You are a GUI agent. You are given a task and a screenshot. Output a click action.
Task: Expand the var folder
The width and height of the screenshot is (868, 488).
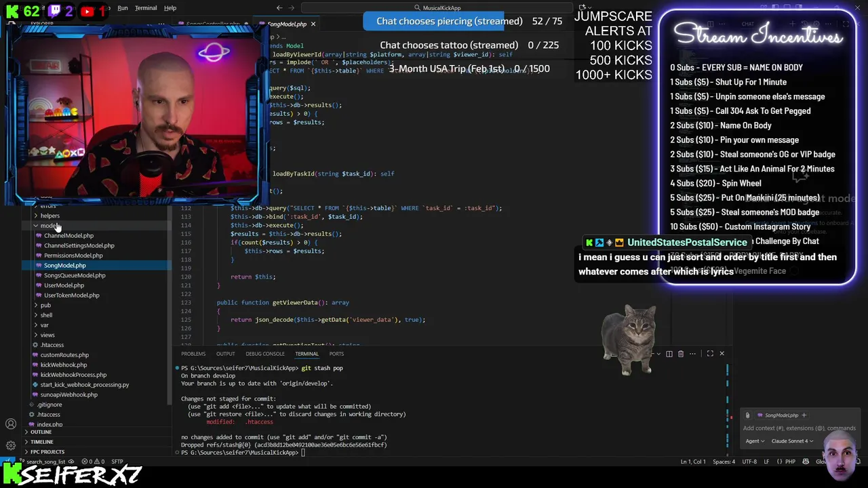click(x=44, y=325)
